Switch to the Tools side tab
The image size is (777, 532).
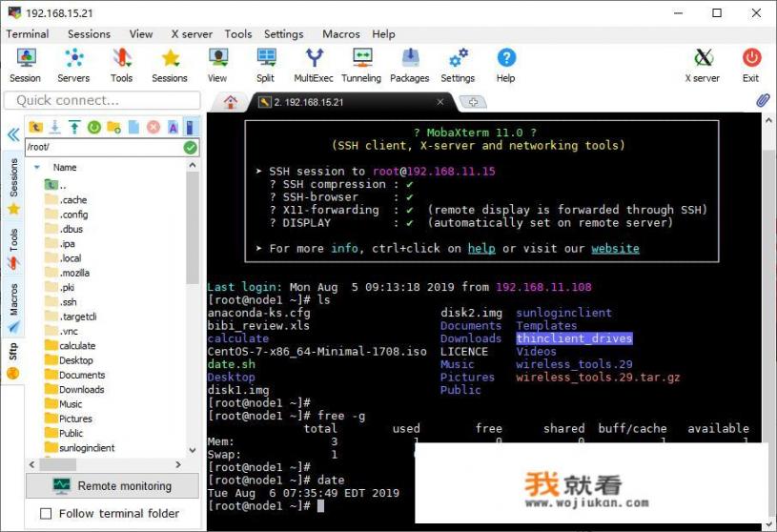coord(13,248)
